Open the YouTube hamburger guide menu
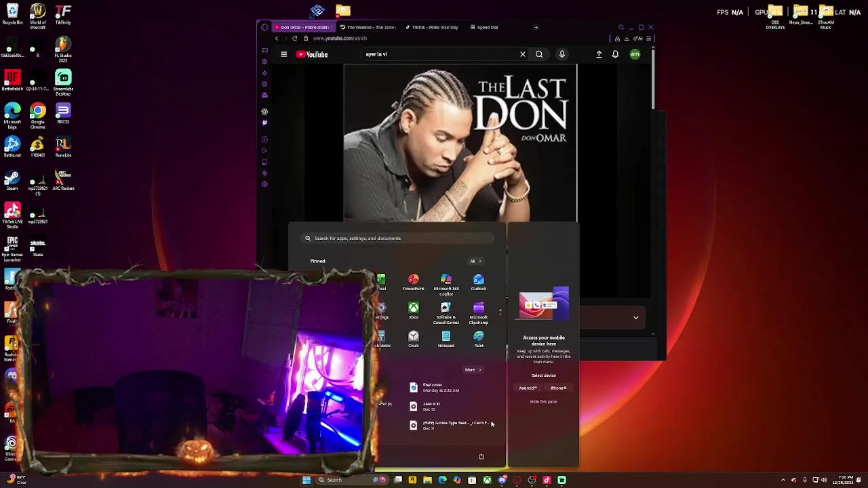Image resolution: width=868 pixels, height=488 pixels. 283,54
